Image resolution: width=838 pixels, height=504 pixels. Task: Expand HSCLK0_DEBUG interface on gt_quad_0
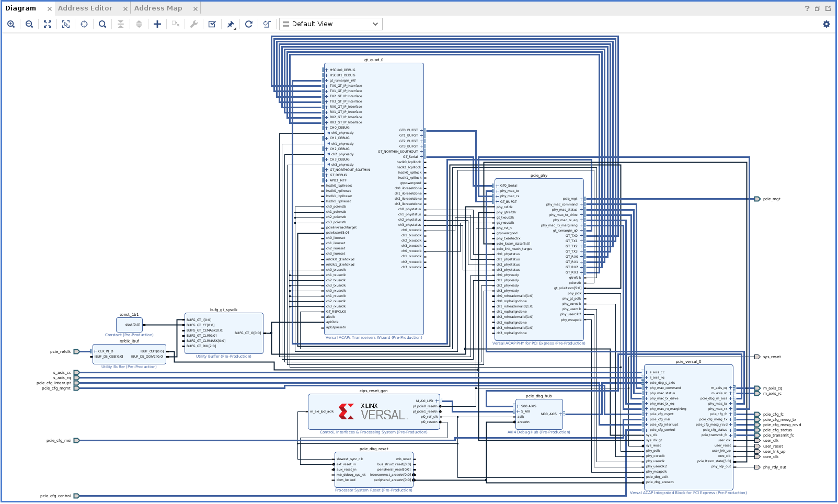327,70
